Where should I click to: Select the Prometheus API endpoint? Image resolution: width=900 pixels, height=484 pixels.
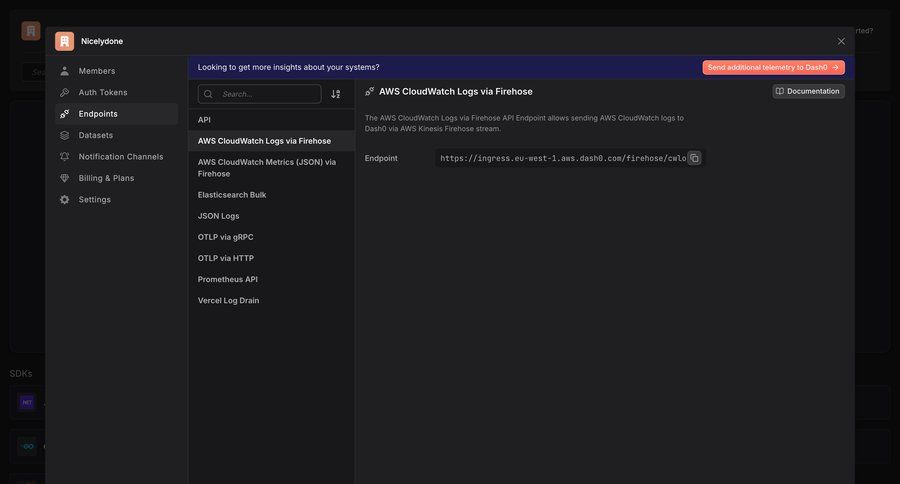tap(271, 280)
